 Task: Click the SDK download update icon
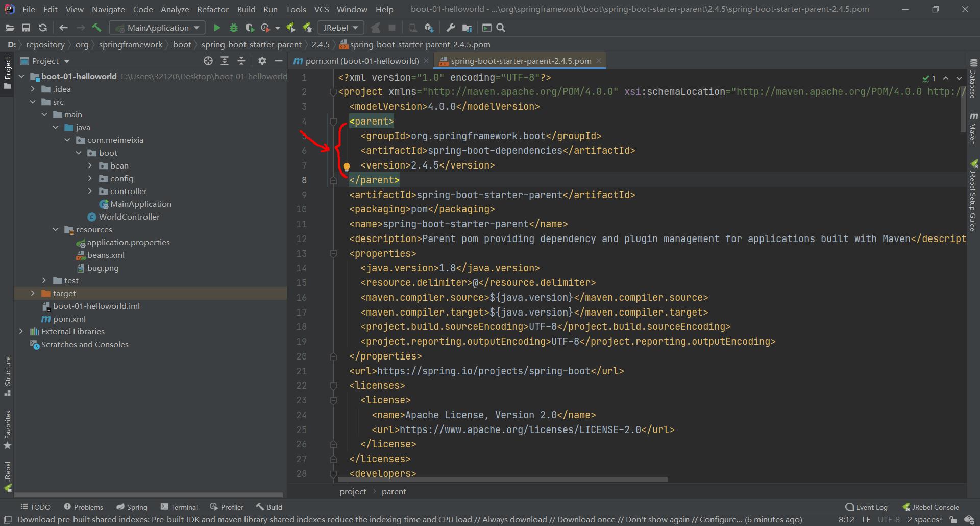[429, 28]
